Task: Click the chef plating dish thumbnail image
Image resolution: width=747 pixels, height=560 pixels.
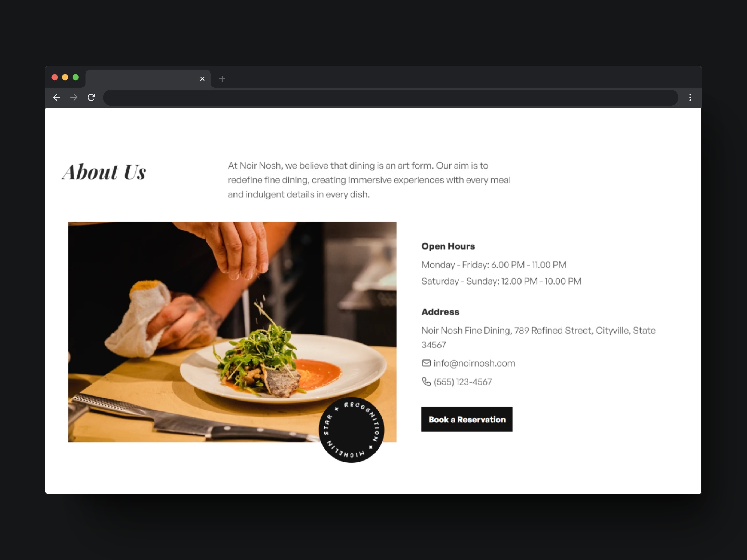Action: (x=232, y=331)
